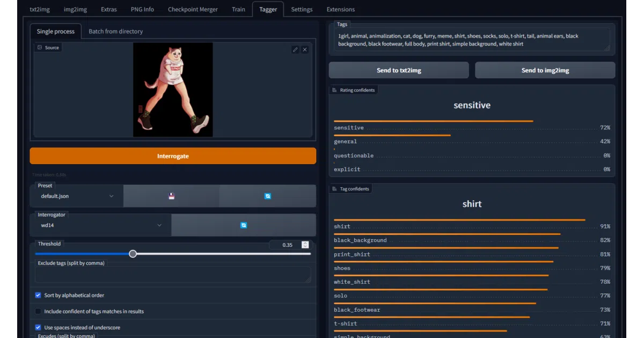Click the solo tag row
This screenshot has width=644, height=338.
tap(472, 293)
